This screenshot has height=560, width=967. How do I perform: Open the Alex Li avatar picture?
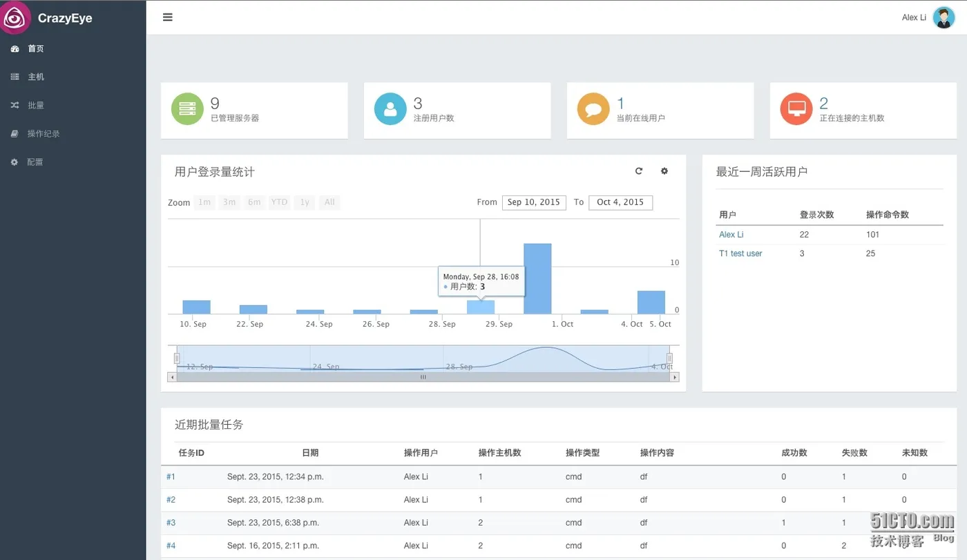(944, 17)
